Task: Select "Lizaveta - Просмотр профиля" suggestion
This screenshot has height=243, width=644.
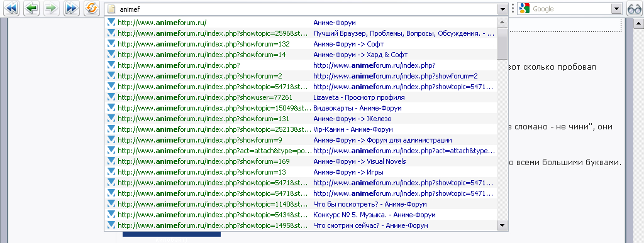Action: [x=301, y=97]
